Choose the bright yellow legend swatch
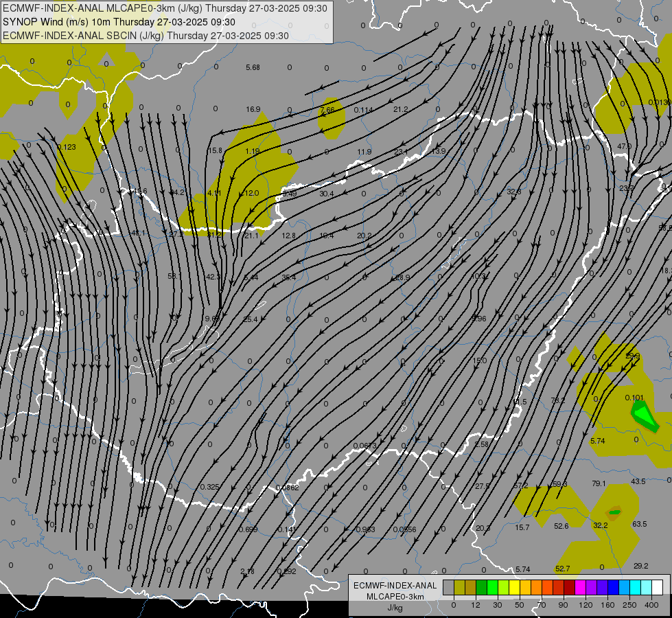 point(515,588)
